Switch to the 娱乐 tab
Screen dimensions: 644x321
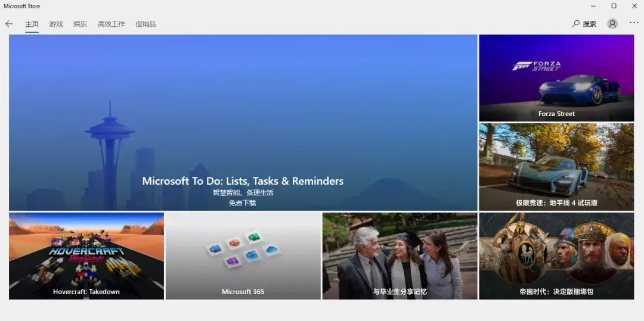[80, 24]
